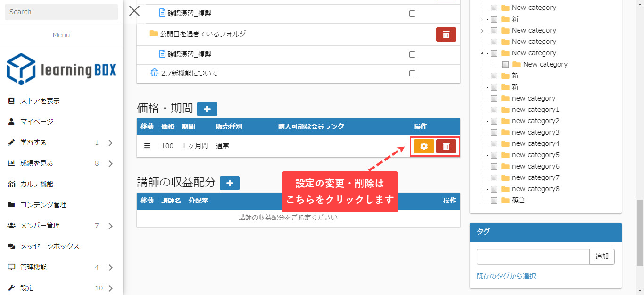Click drag handle icon on price row

point(147,146)
